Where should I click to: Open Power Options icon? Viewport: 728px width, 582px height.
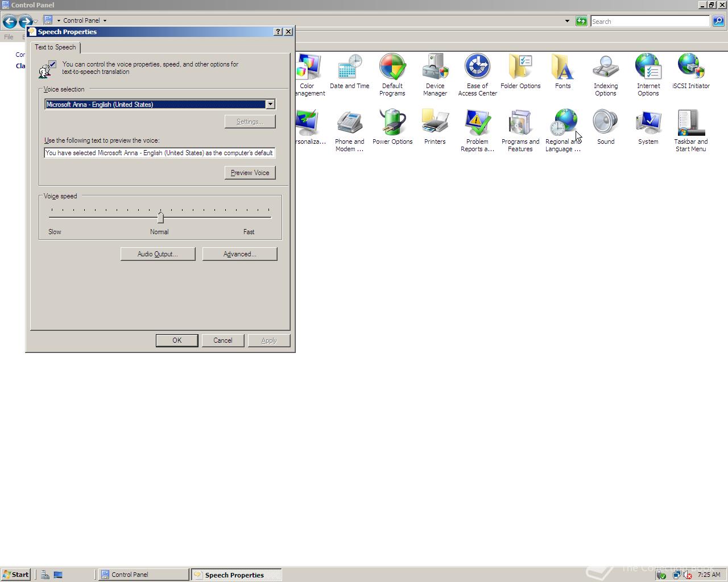click(392, 127)
